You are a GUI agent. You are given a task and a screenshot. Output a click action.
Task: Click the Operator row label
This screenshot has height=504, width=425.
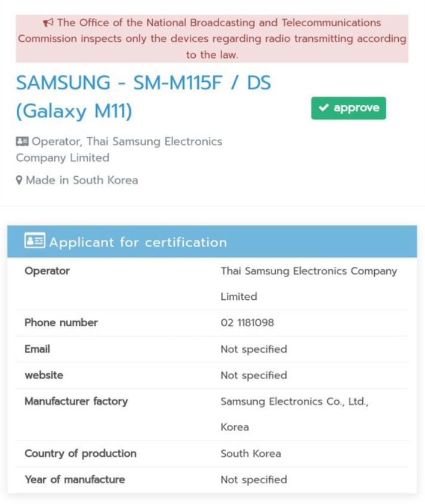47,271
